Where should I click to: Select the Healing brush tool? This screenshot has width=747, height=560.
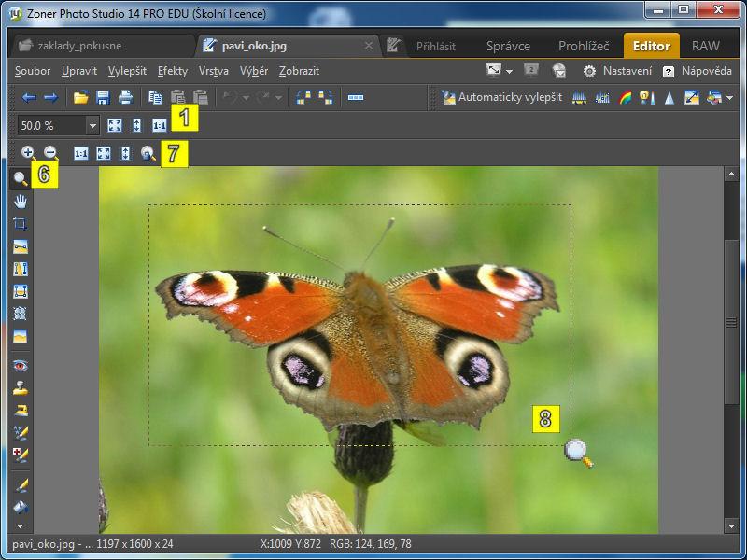pyautogui.click(x=20, y=455)
